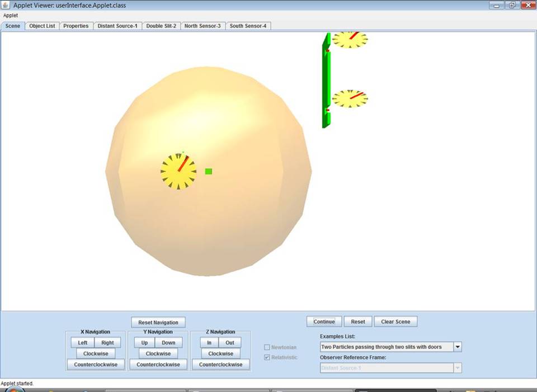This screenshot has width=537, height=392.
Task: Click the Reset button
Action: coord(358,321)
